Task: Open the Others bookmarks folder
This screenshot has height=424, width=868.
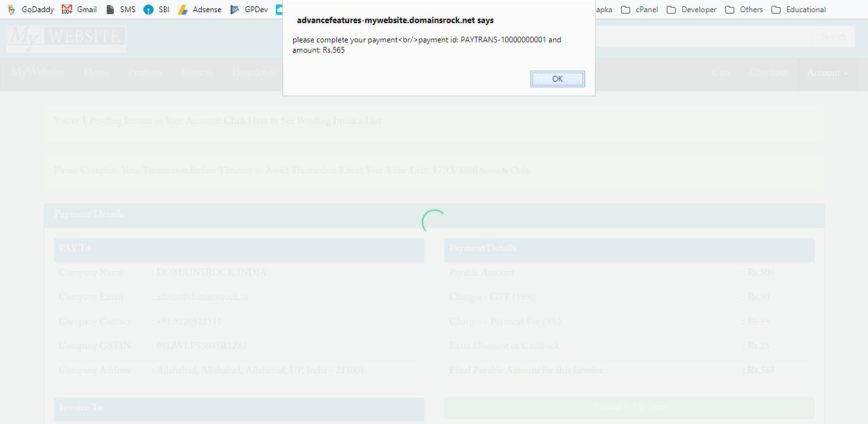Action: click(x=744, y=10)
